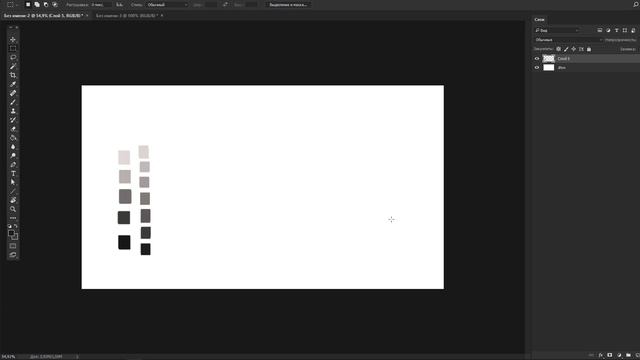Select the Rectangular Marquee tool
This screenshot has height=360, width=640.
click(x=13, y=49)
